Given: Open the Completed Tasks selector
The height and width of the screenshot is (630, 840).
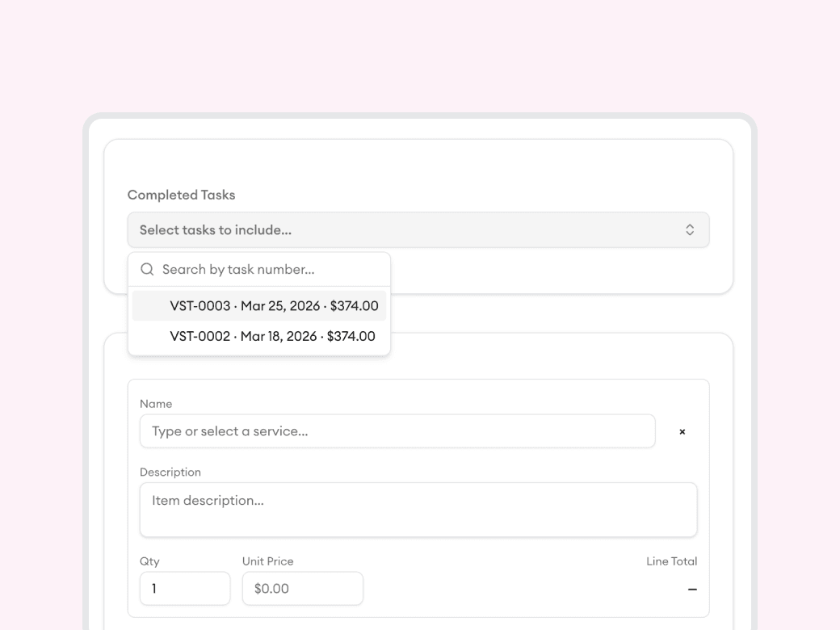Looking at the screenshot, I should (x=418, y=229).
